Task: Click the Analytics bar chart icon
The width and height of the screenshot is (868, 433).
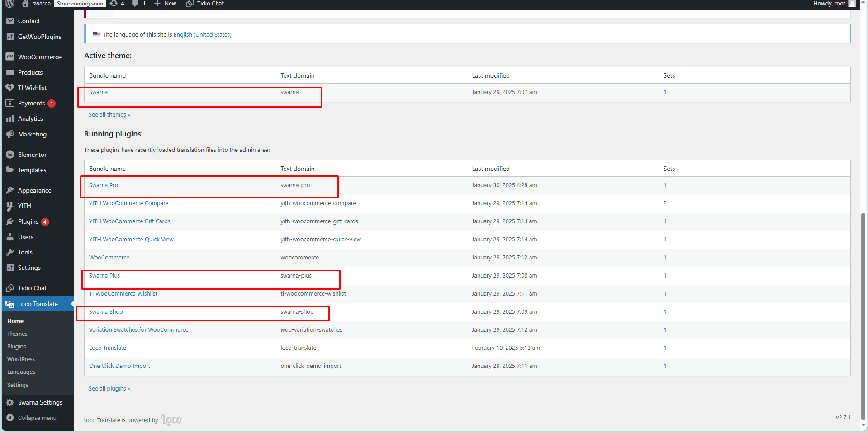Action: pos(10,118)
